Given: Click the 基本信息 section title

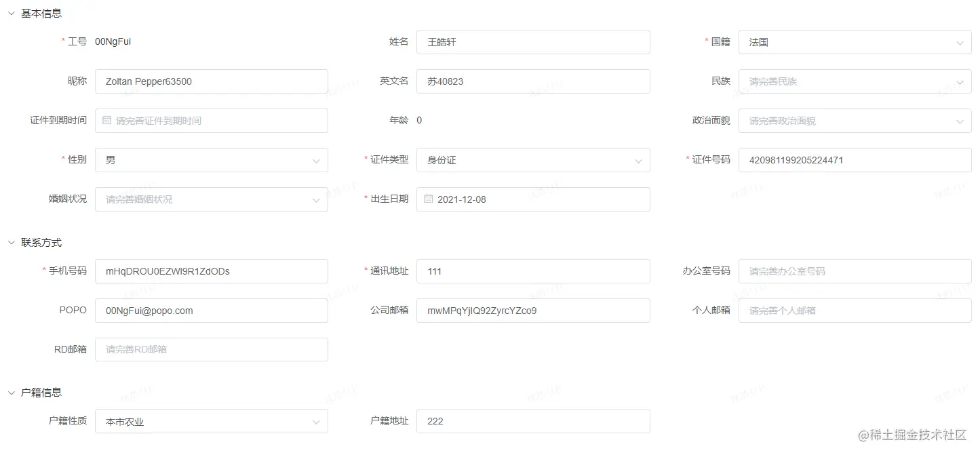Looking at the screenshot, I should click(41, 13).
